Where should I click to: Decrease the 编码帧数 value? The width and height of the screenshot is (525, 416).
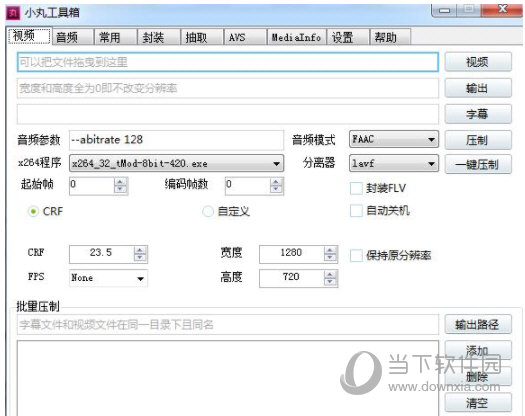(276, 189)
